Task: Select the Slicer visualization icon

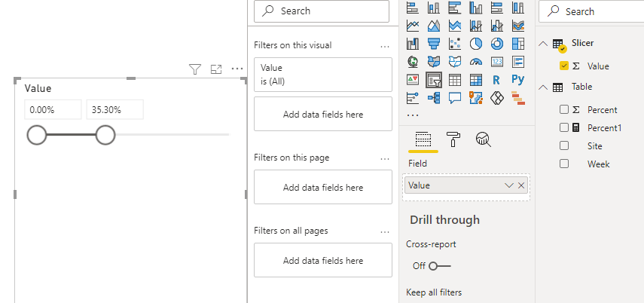Action: (x=434, y=79)
